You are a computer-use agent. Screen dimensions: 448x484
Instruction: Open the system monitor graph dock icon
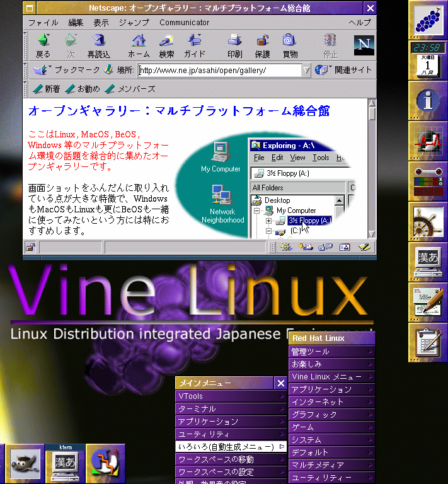428,141
